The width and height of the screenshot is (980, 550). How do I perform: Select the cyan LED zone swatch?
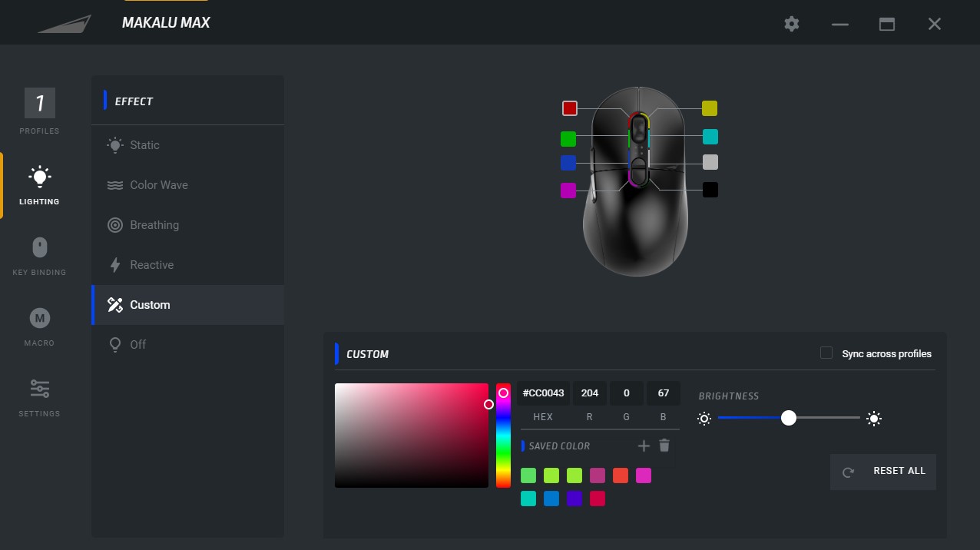point(710,137)
